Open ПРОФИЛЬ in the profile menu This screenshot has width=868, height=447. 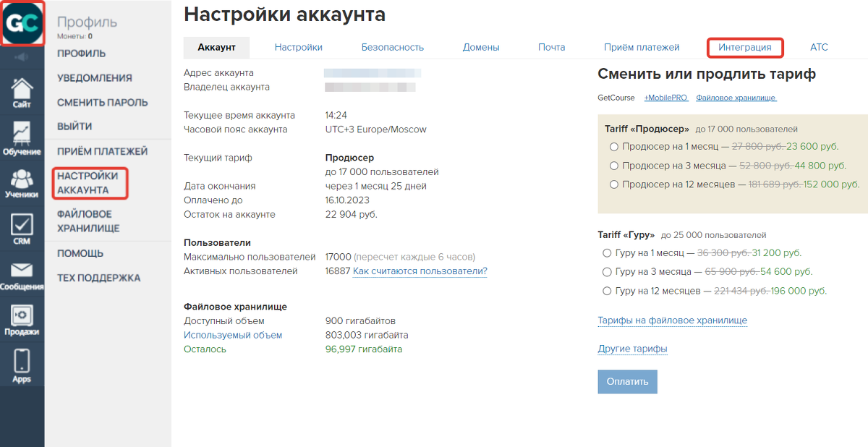tap(82, 54)
